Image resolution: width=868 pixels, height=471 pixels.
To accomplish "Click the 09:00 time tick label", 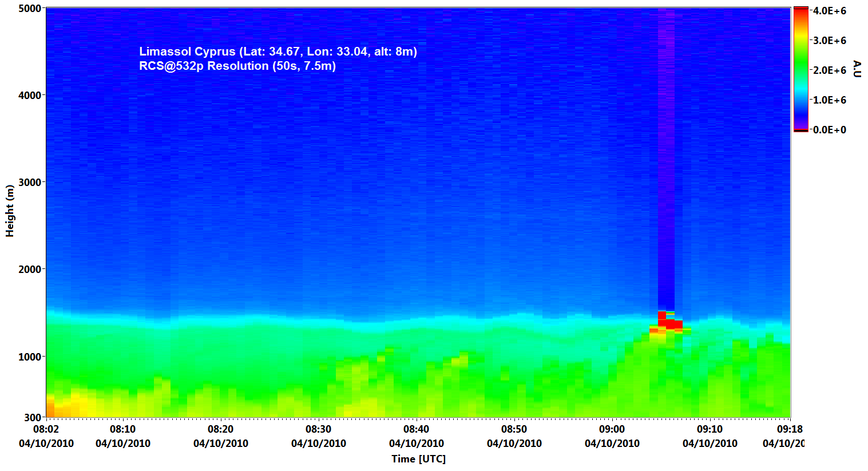I will click(x=612, y=429).
